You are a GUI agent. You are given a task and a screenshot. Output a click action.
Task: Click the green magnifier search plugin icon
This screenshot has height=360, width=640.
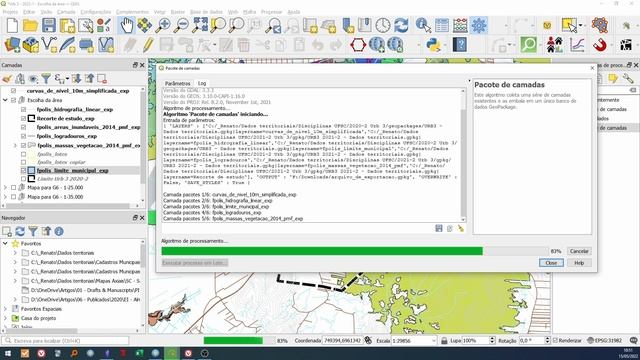tap(529, 44)
